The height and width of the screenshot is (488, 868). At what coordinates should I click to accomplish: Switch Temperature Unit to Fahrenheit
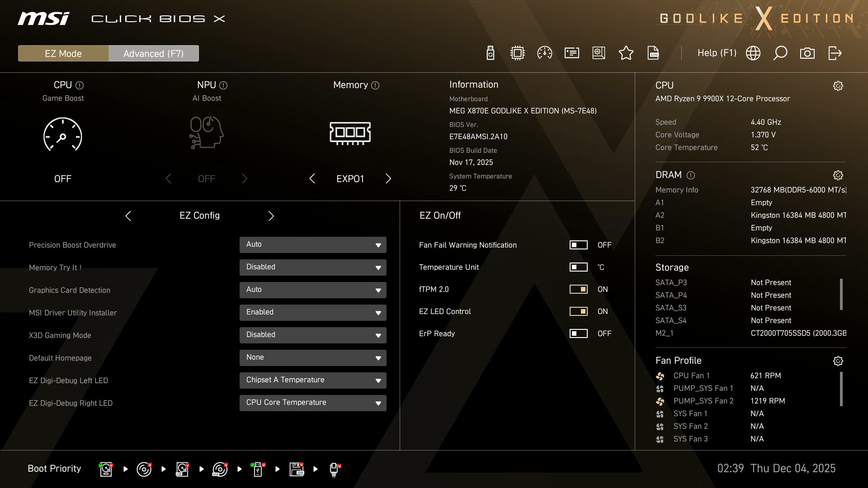point(578,267)
